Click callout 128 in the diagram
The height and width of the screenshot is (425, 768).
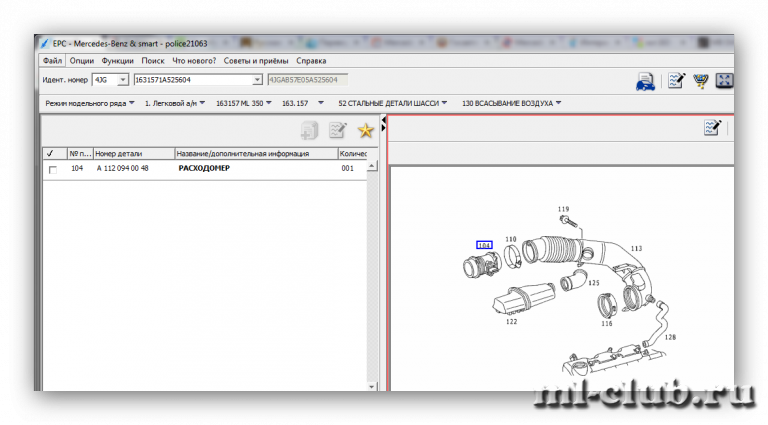(670, 337)
